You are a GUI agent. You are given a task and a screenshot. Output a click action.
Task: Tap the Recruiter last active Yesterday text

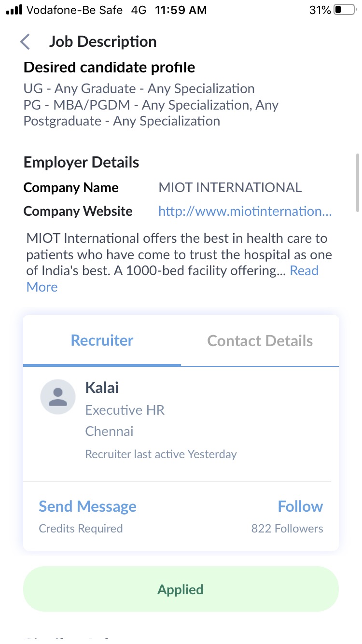click(161, 454)
